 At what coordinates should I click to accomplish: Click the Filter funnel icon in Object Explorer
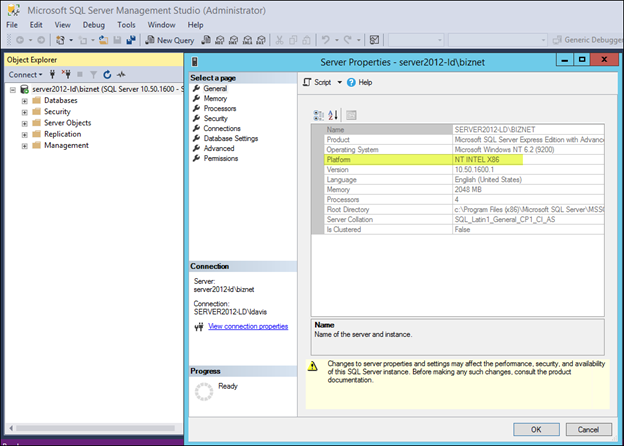pos(93,74)
